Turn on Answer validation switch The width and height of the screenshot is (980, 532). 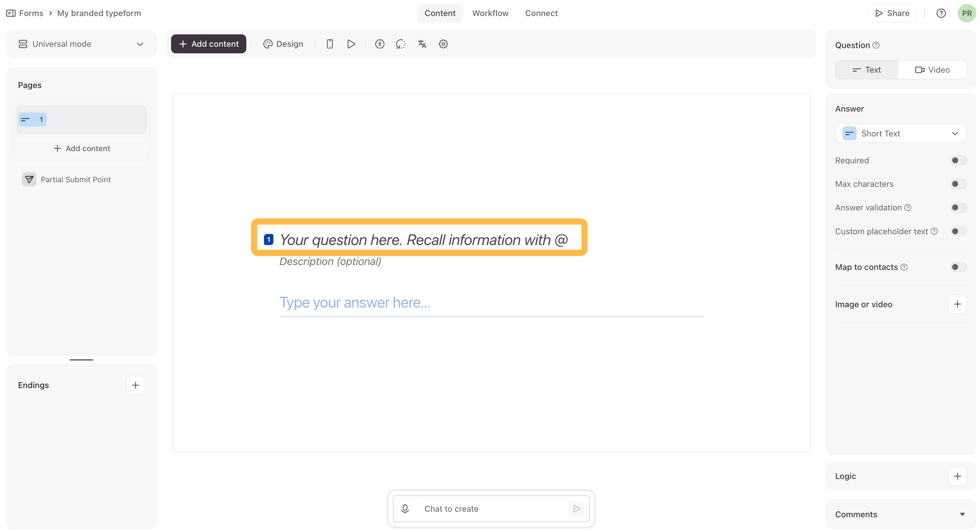coord(958,208)
